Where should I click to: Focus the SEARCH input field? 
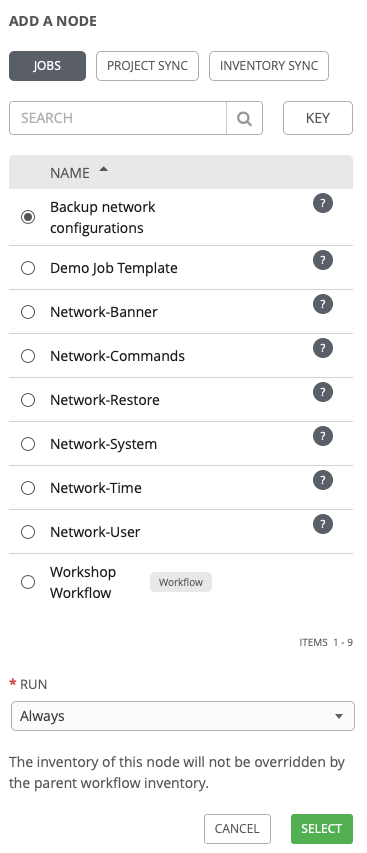[x=118, y=118]
